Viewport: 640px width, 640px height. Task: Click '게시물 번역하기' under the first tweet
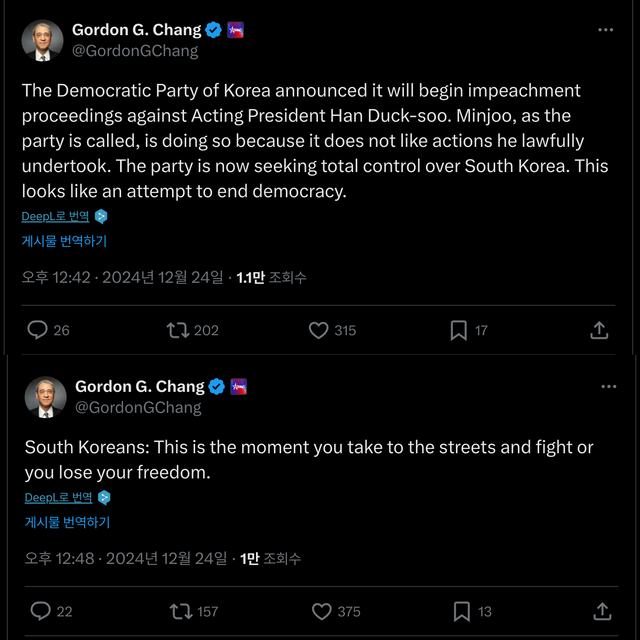pos(64,241)
